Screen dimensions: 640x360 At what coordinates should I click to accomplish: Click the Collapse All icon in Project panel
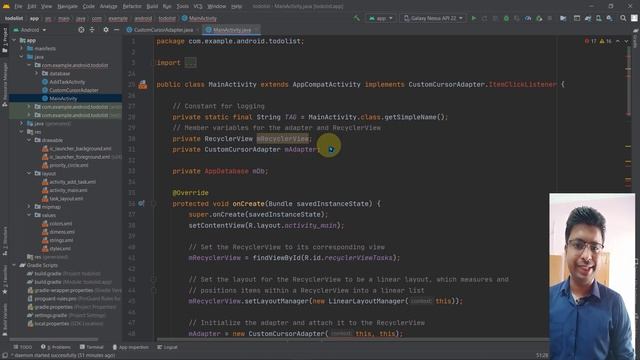pyautogui.click(x=92, y=30)
